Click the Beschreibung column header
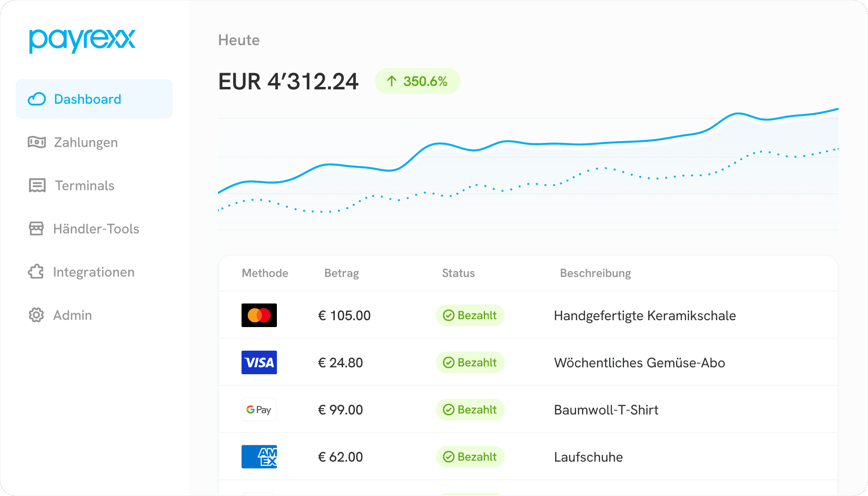This screenshot has height=496, width=868. (596, 273)
